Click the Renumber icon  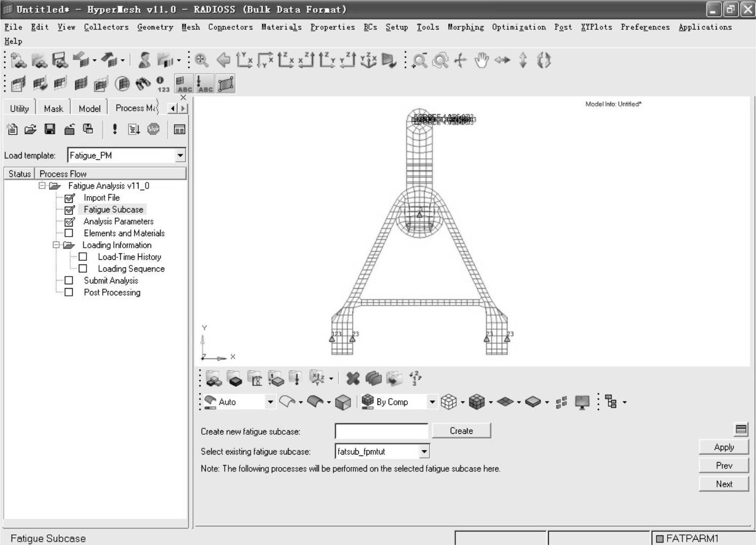pyautogui.click(x=415, y=378)
